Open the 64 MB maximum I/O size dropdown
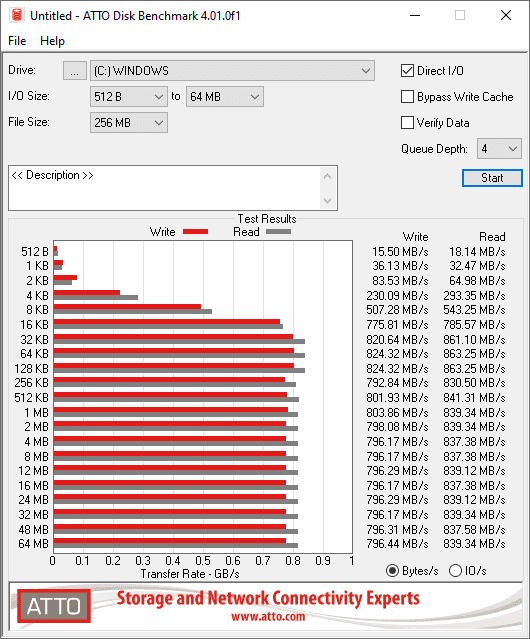This screenshot has height=639, width=530. [225, 97]
